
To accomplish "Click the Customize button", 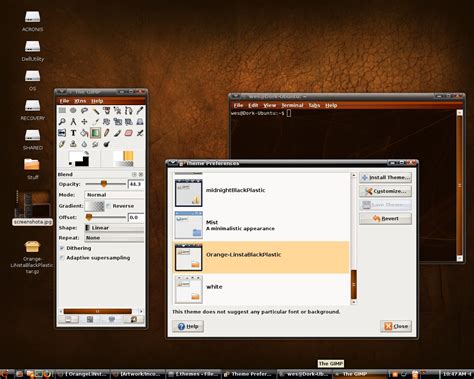I will coord(385,191).
